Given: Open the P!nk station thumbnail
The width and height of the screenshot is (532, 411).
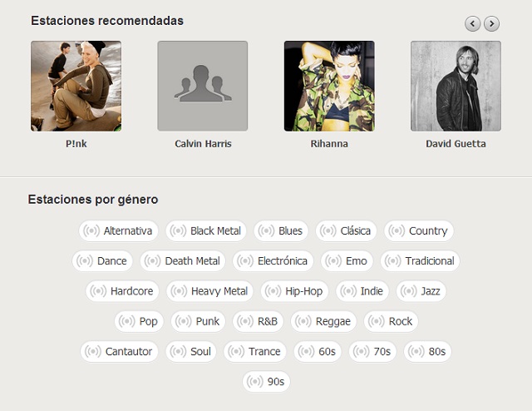Looking at the screenshot, I should click(76, 86).
